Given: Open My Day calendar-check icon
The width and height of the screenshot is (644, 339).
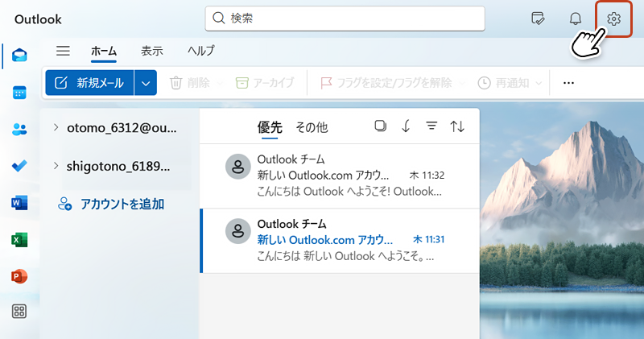Looking at the screenshot, I should 538,19.
